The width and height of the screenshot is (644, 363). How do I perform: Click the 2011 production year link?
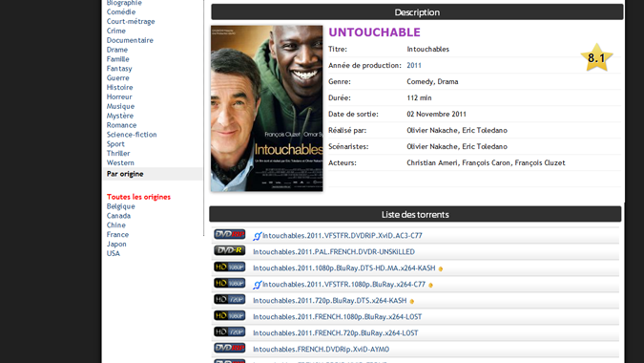414,65
